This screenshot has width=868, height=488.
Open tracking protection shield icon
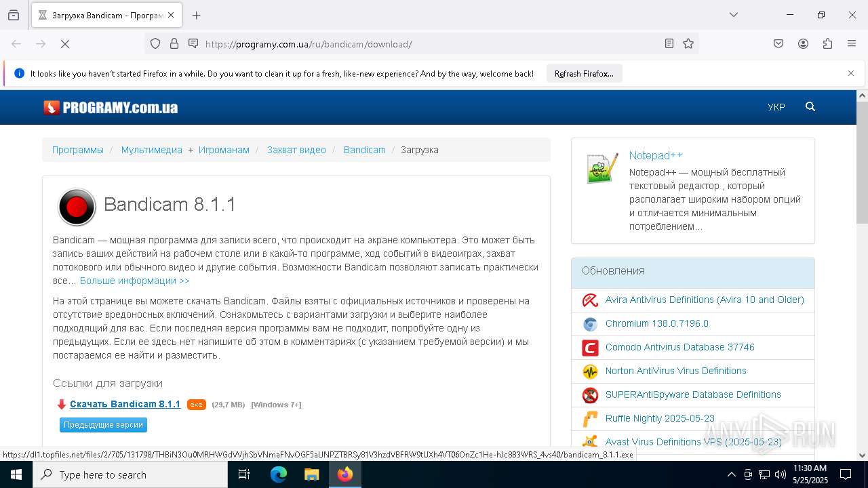[x=155, y=44]
